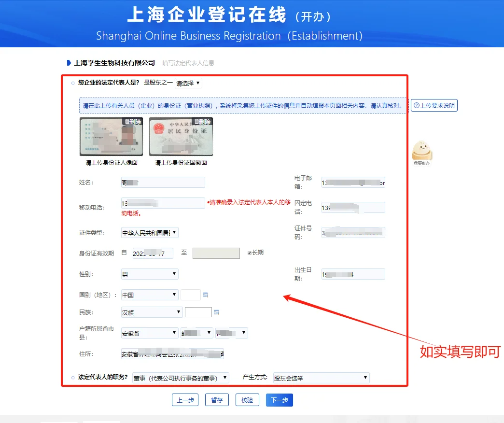This screenshot has height=423, width=504.
Task: Open the 证件类型 dropdown
Action: (150, 232)
